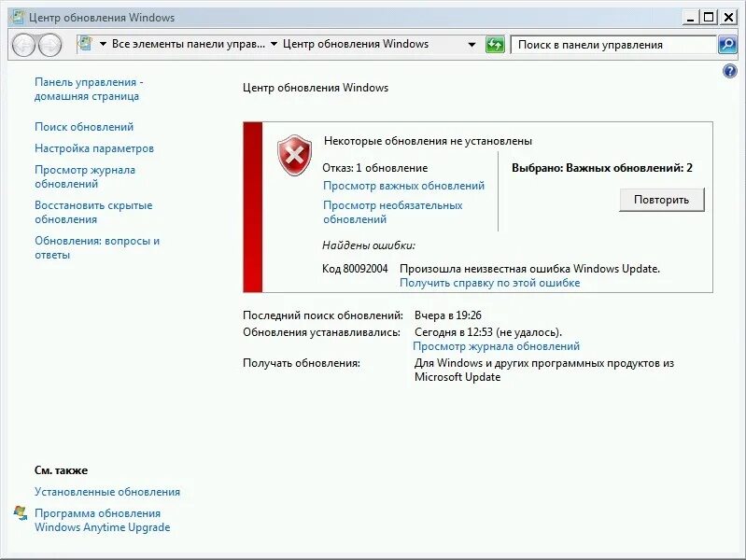
Task: Open help via the blue question mark icon
Action: (x=729, y=71)
